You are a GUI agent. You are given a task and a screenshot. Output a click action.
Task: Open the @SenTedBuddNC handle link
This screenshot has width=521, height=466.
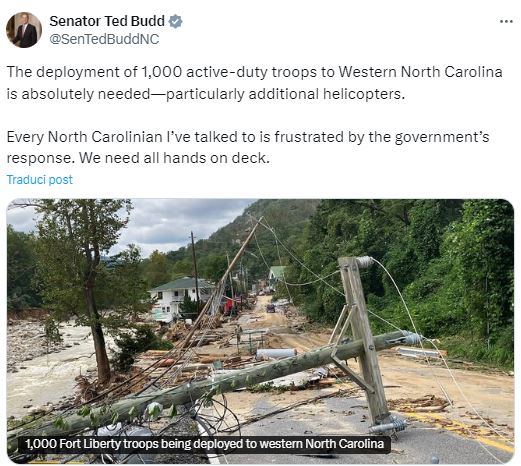104,39
